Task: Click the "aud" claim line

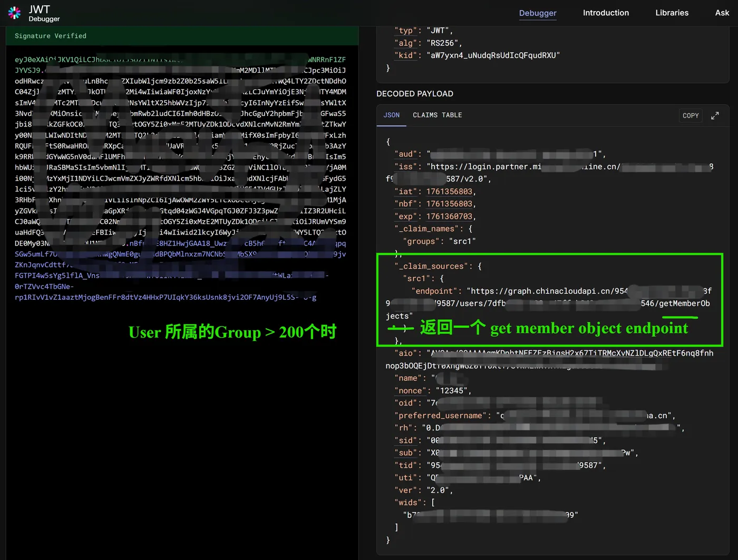Action: (x=500, y=154)
